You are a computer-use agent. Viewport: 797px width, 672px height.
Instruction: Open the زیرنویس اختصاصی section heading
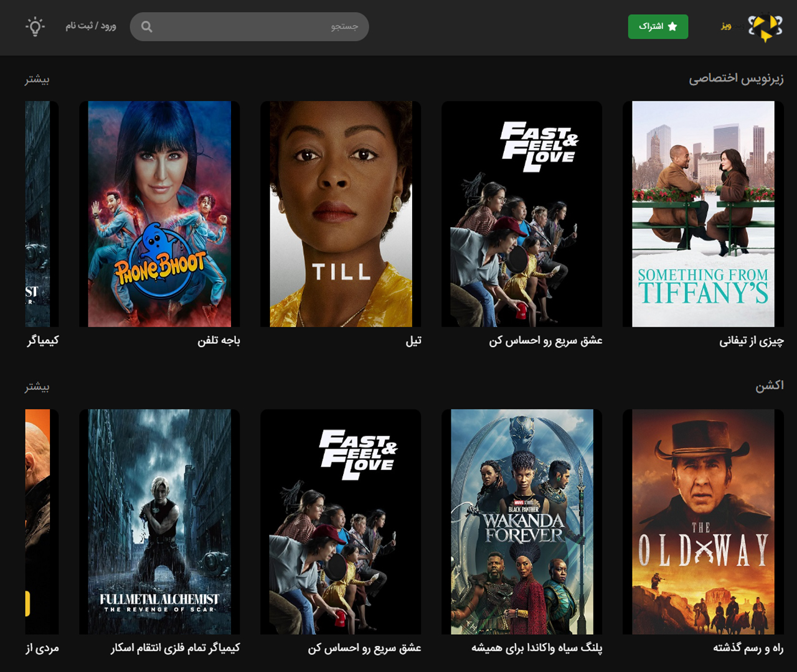tap(736, 78)
